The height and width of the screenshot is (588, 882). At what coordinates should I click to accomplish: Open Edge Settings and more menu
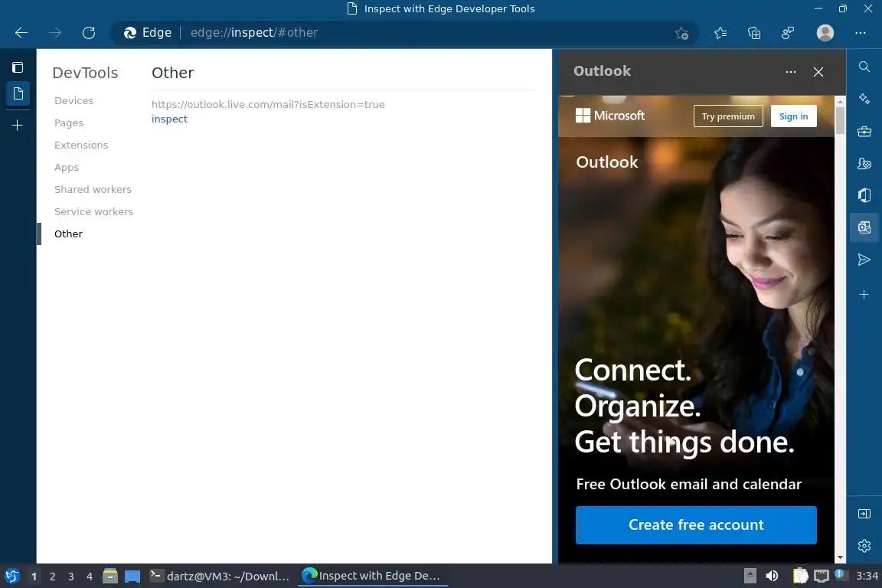[861, 33]
